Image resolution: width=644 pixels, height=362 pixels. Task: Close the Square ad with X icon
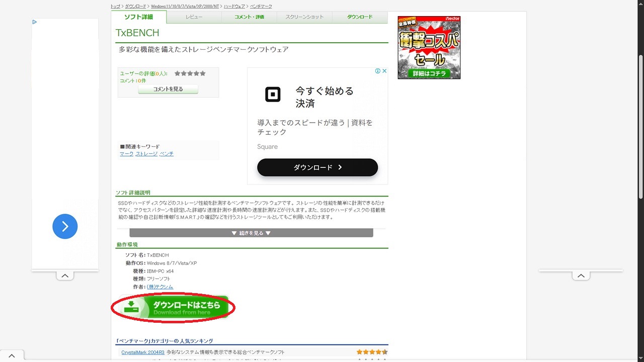coord(384,71)
